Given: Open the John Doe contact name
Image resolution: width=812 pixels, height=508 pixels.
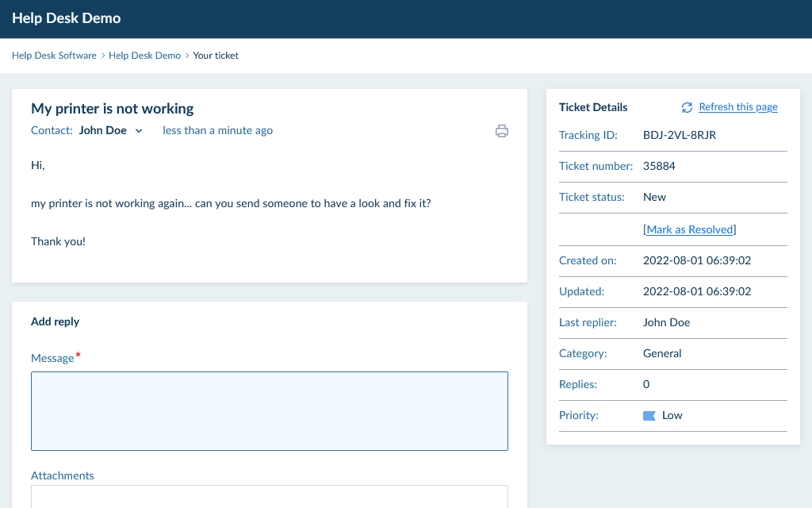Looking at the screenshot, I should (103, 130).
